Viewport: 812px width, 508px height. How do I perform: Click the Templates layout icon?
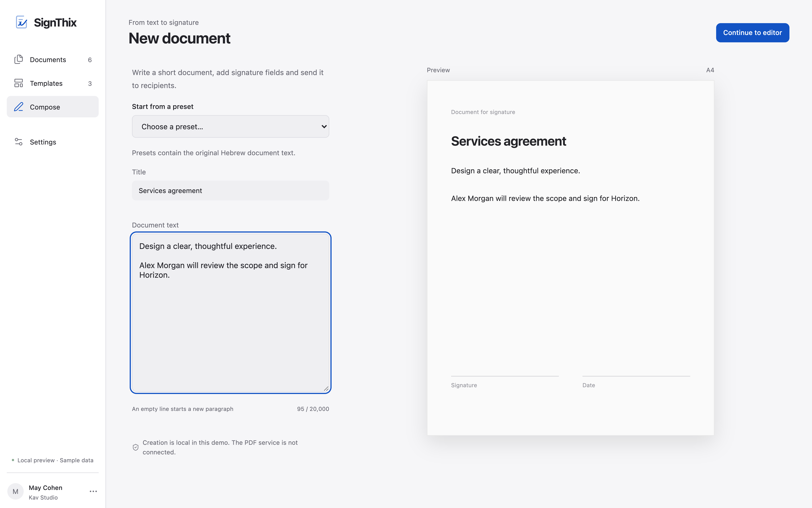coord(18,83)
